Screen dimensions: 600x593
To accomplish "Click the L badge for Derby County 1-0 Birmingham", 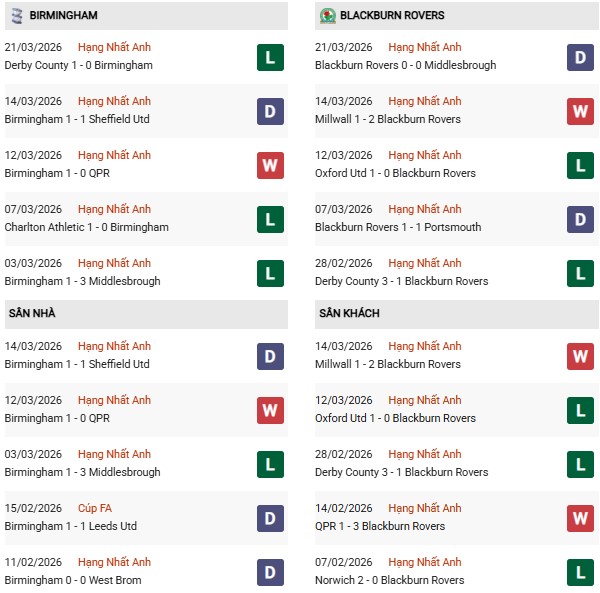I will pos(270,57).
